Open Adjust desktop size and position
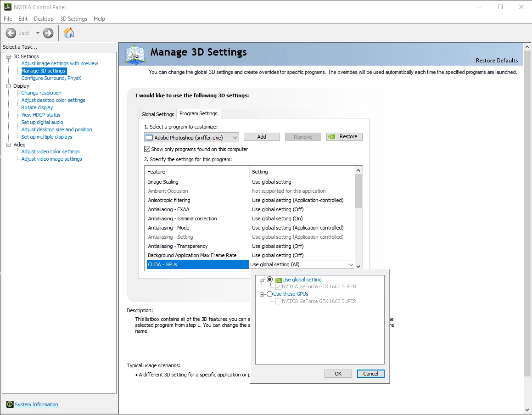 [x=56, y=129]
